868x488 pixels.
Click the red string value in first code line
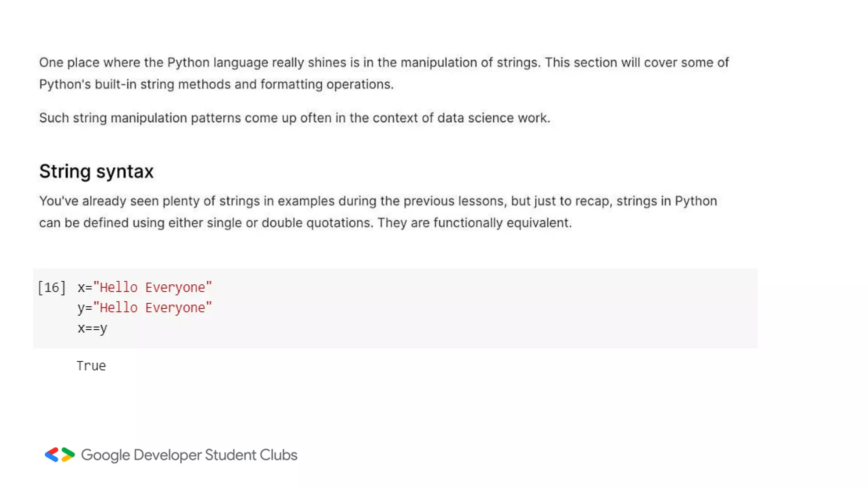[x=153, y=288]
